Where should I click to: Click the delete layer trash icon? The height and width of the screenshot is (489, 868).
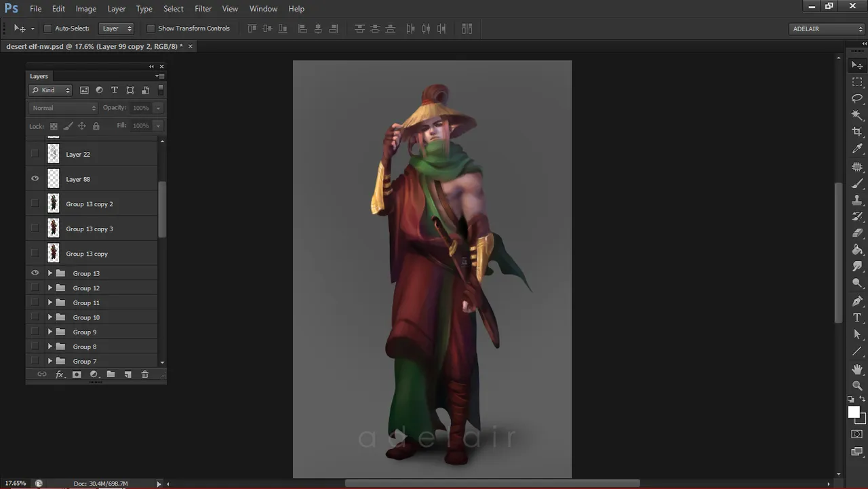pyautogui.click(x=144, y=374)
